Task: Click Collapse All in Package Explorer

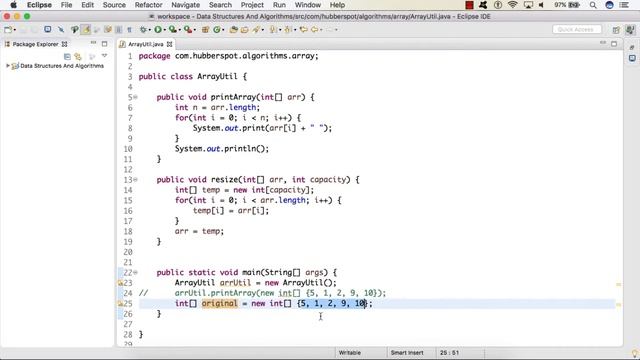Action: click(67, 56)
